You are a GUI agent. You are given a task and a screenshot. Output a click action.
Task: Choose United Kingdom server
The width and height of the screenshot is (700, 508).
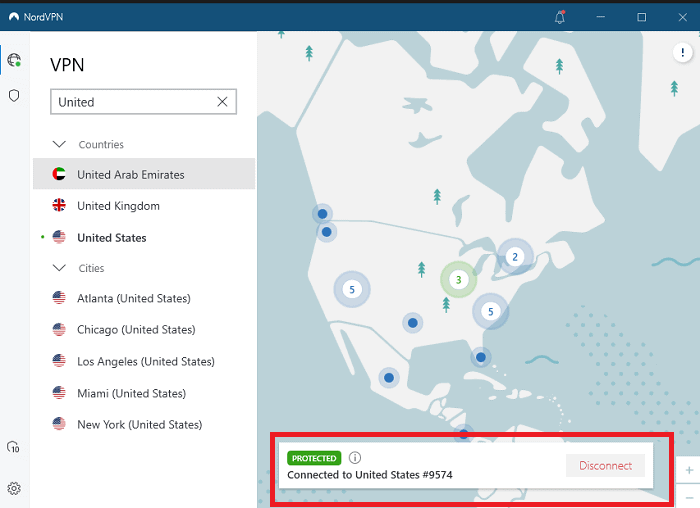[x=118, y=206]
